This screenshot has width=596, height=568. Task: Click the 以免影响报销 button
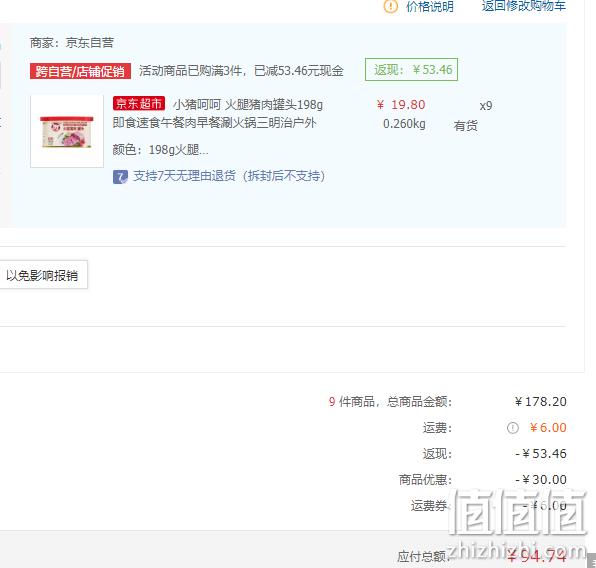42,275
